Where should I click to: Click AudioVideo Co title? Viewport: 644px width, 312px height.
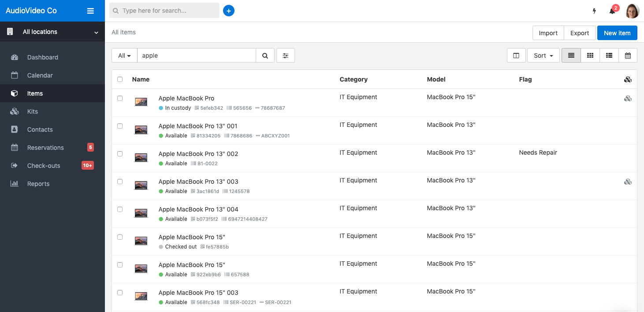pyautogui.click(x=31, y=11)
